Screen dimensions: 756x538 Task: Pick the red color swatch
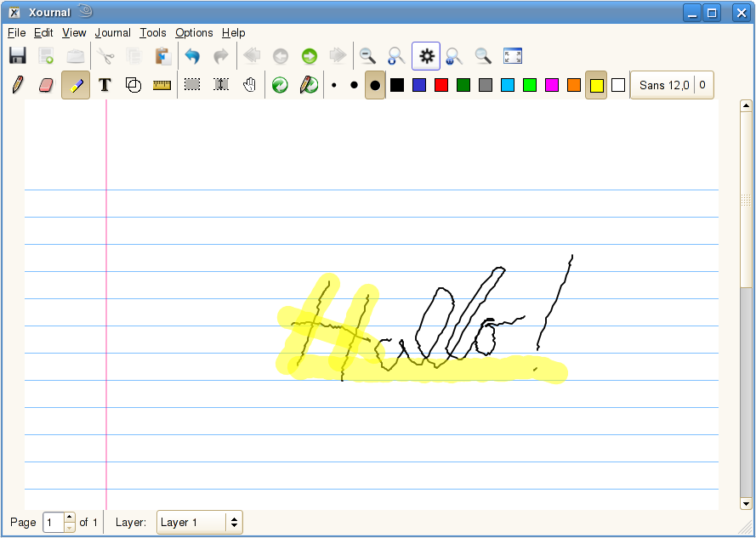coord(441,85)
